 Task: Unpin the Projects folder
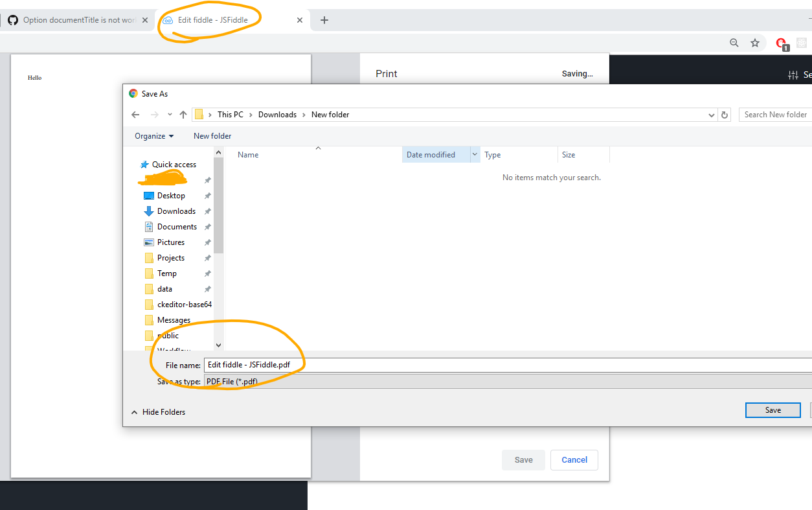[x=207, y=257]
